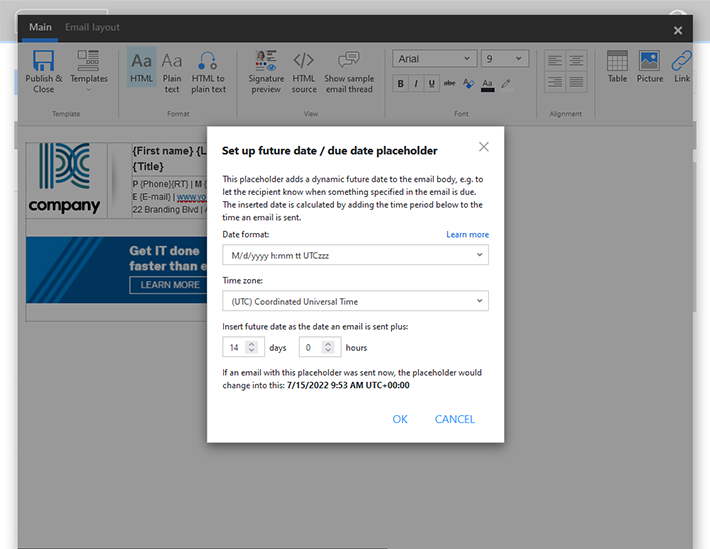Expand the Time zone dropdown

tap(355, 301)
